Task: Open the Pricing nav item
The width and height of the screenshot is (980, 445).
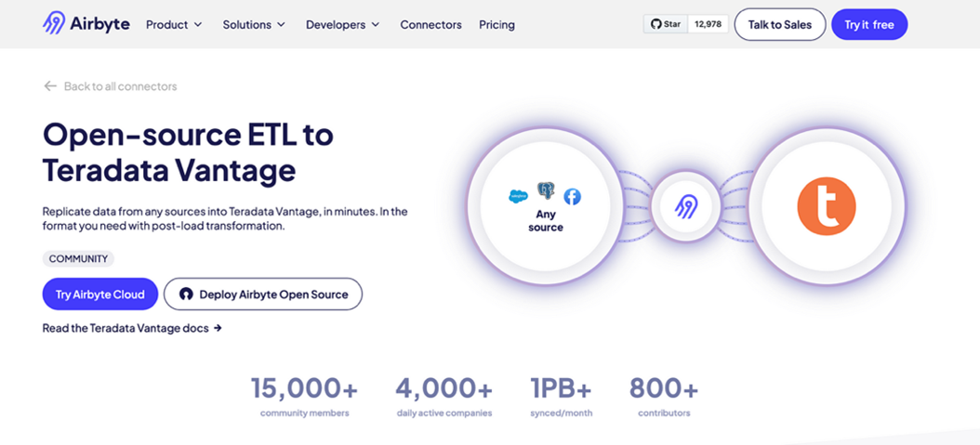Action: (497, 25)
